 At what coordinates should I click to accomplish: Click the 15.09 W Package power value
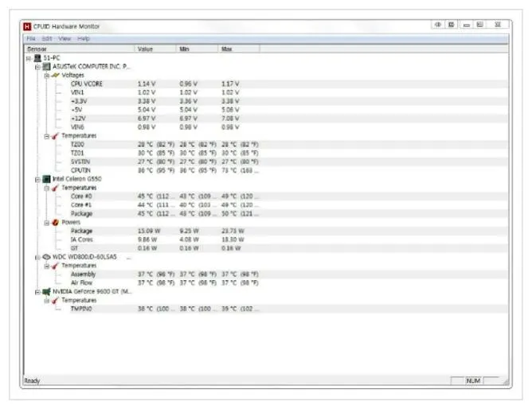click(x=149, y=231)
